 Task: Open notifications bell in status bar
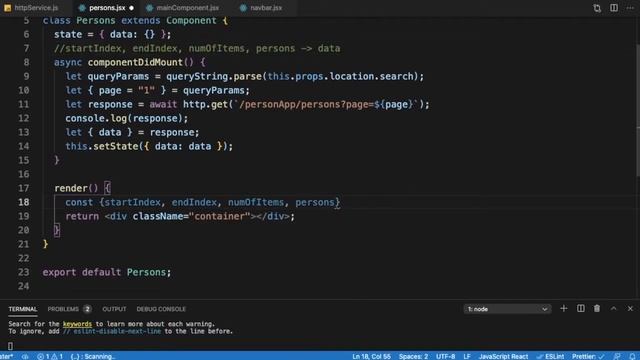tap(632, 356)
